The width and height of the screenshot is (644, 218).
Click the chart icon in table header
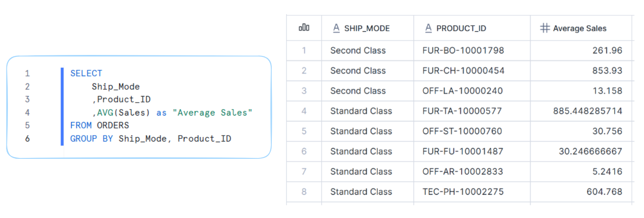[304, 28]
